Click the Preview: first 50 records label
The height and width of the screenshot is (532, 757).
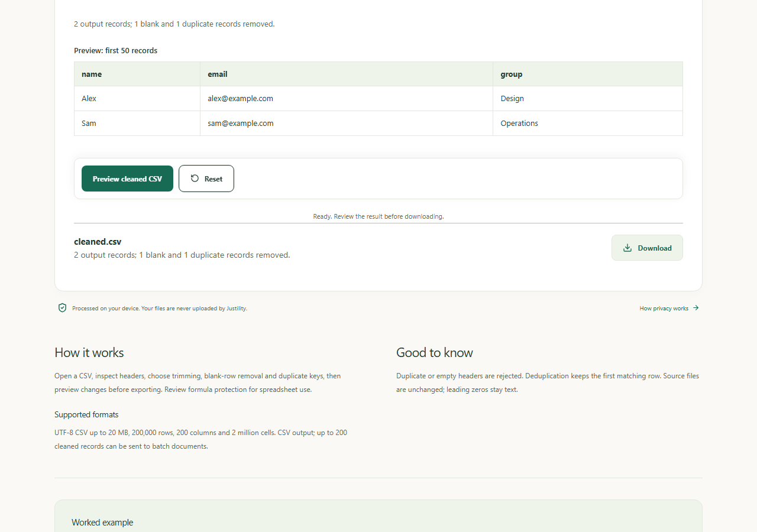point(115,51)
